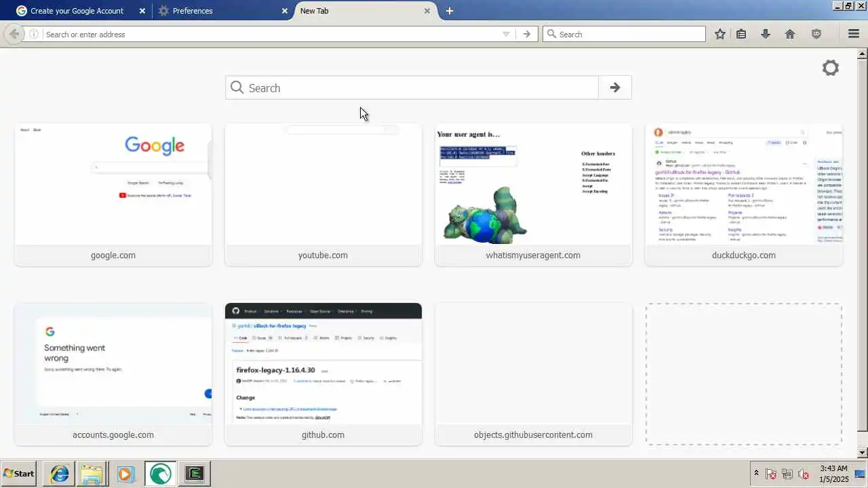Click the vertical scrollbar up arrow
868x488 pixels.
(x=863, y=54)
